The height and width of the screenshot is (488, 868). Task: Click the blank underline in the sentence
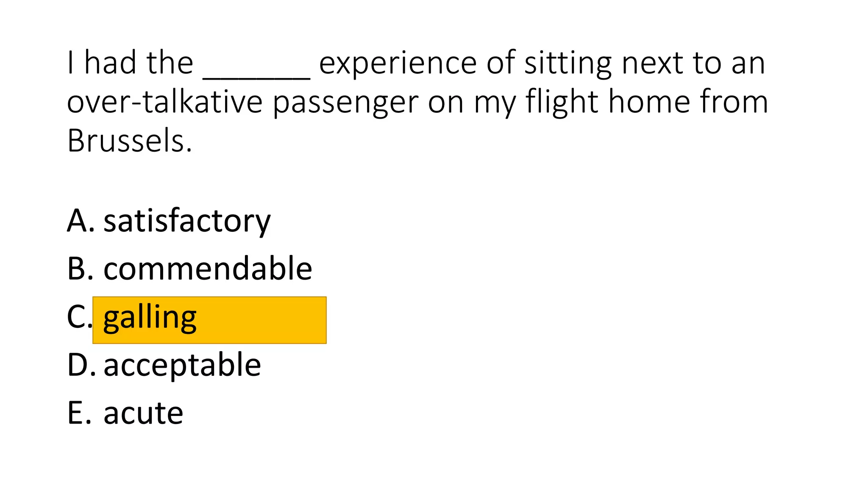pyautogui.click(x=257, y=78)
